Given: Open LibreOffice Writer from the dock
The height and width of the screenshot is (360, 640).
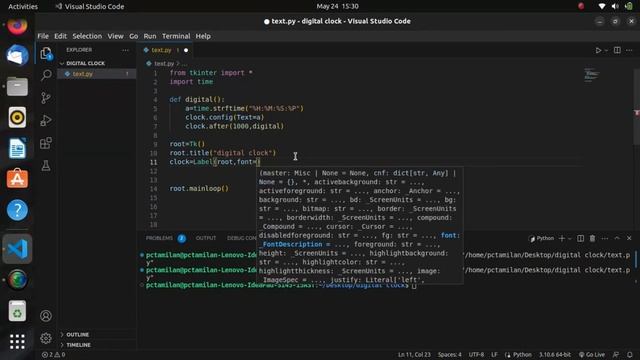Looking at the screenshot, I should click(17, 148).
